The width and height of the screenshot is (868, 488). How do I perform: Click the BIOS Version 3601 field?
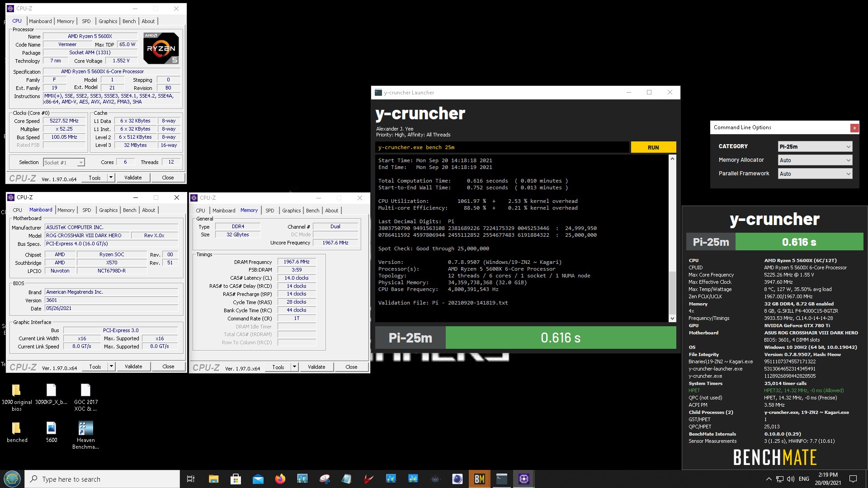tap(111, 300)
